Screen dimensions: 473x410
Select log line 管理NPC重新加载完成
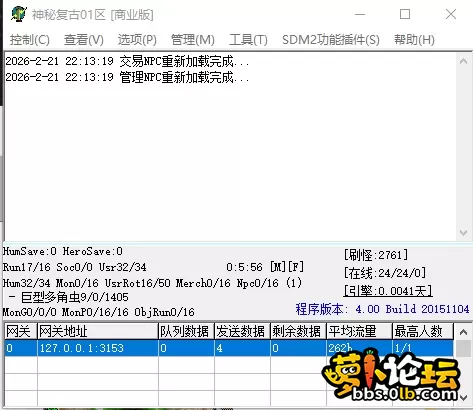click(127, 77)
